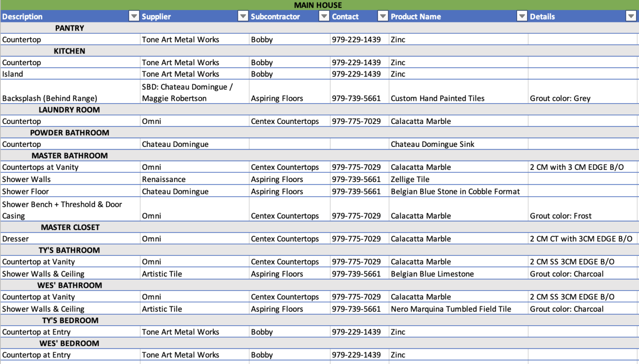Open the Product Name filter dropdown

[x=522, y=16]
